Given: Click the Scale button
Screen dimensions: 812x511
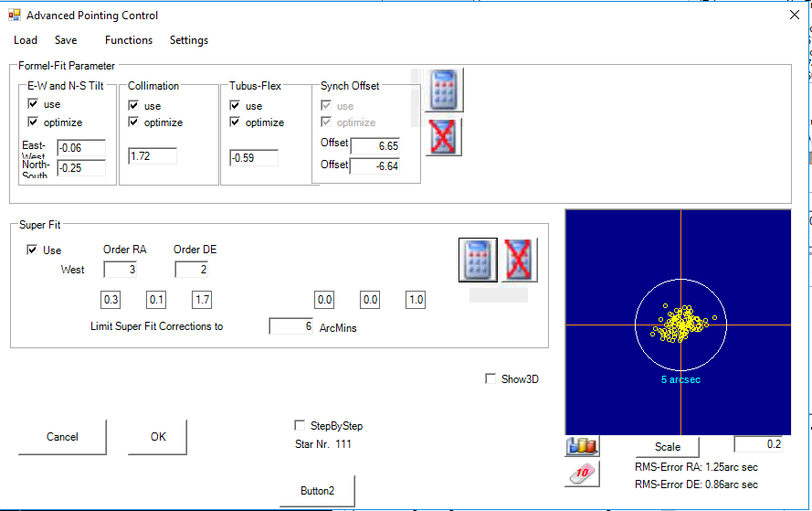Looking at the screenshot, I should pos(668,447).
